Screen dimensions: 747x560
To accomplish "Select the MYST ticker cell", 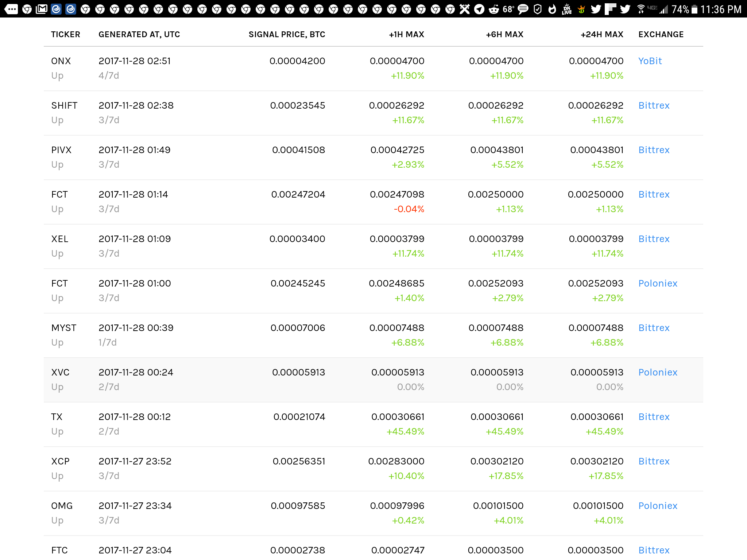I will pyautogui.click(x=64, y=328).
